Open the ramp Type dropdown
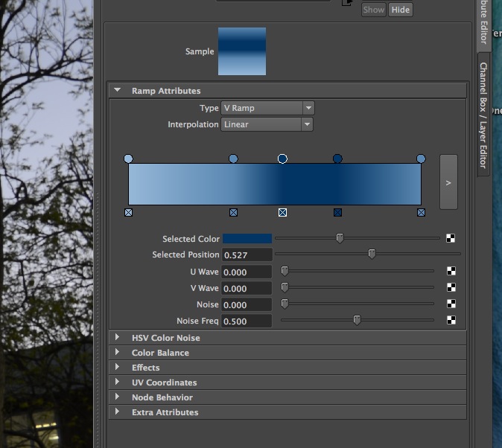The width and height of the screenshot is (502, 448). [x=267, y=108]
